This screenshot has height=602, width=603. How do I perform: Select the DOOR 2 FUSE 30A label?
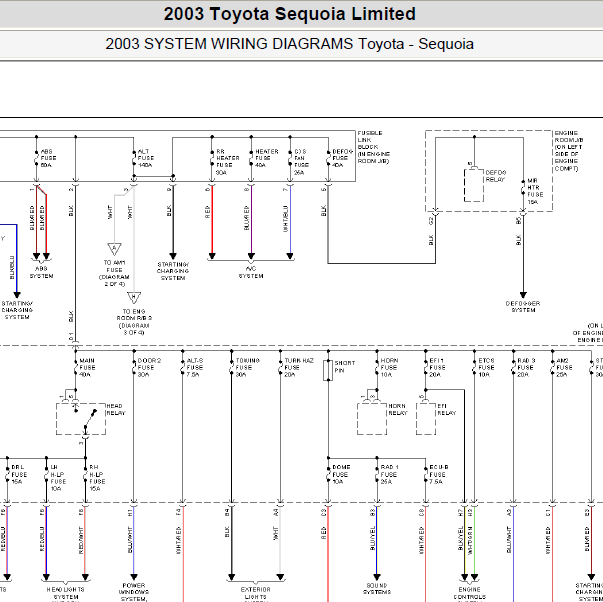(149, 367)
